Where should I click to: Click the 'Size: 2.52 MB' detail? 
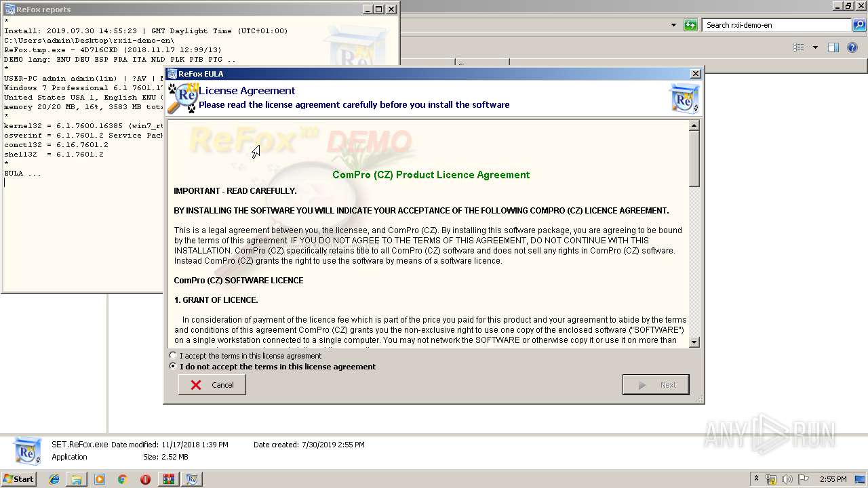click(x=165, y=457)
